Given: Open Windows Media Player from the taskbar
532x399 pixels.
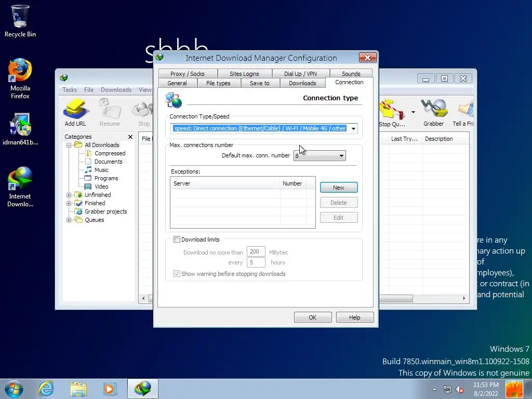Looking at the screenshot, I should point(110,389).
